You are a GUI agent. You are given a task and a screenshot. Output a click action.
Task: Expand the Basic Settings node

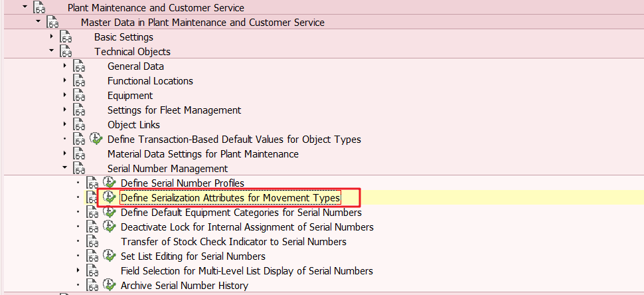coord(51,37)
